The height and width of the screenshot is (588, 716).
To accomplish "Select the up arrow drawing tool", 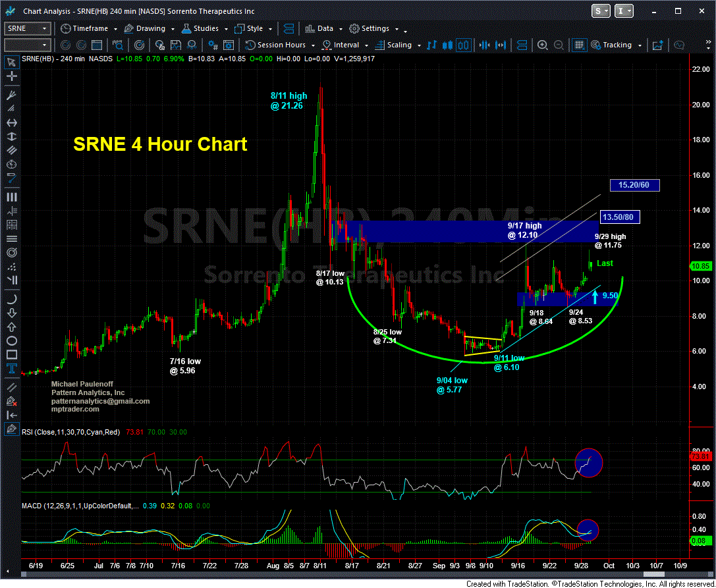I will coord(11,327).
